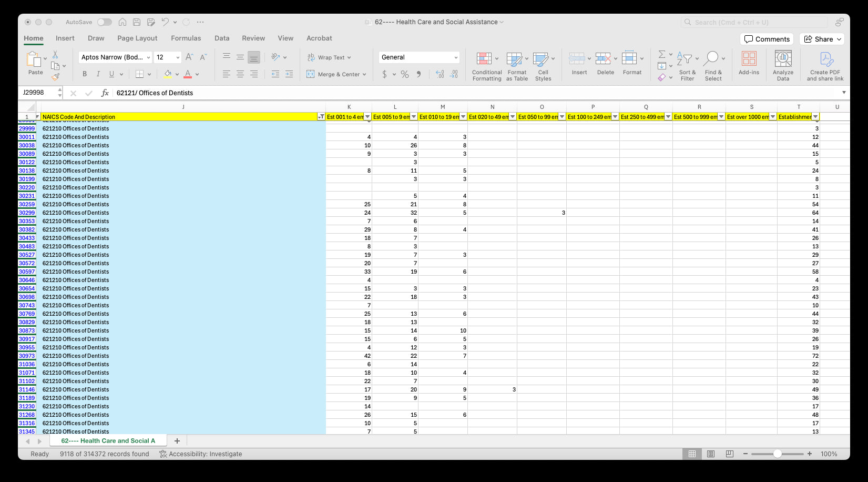Click the Comma Style icon
868x482 pixels.
(x=419, y=74)
